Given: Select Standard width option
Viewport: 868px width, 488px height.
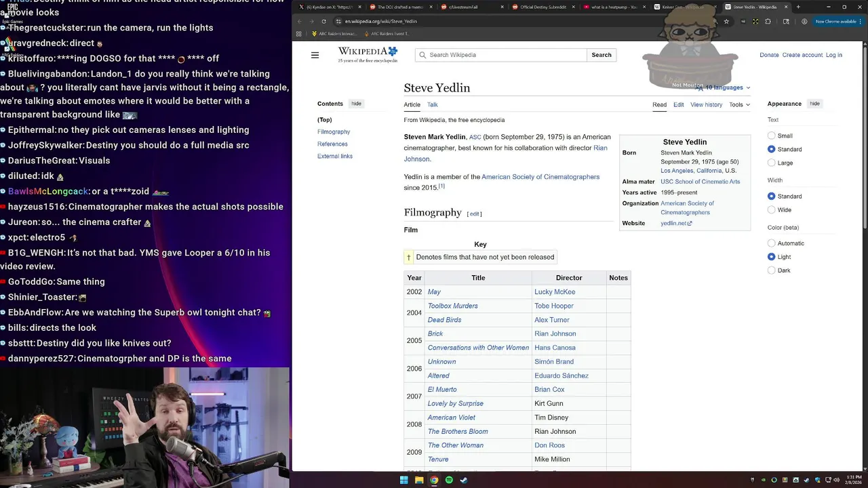Looking at the screenshot, I should (x=771, y=196).
